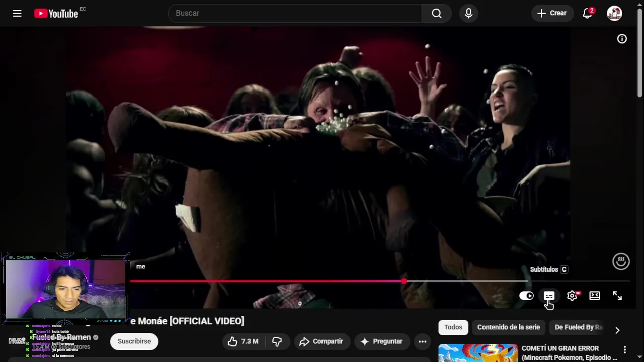
Task: Open the Preguntar AI ask button
Action: (x=382, y=341)
